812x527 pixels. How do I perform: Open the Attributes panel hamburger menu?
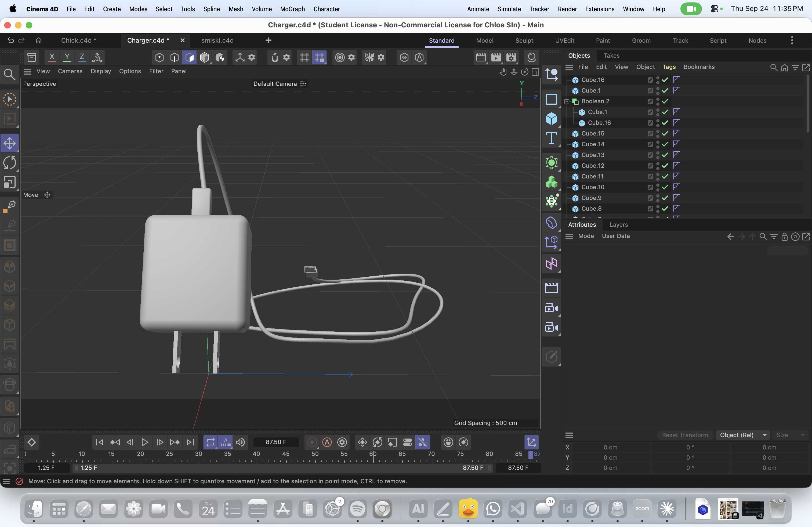569,236
